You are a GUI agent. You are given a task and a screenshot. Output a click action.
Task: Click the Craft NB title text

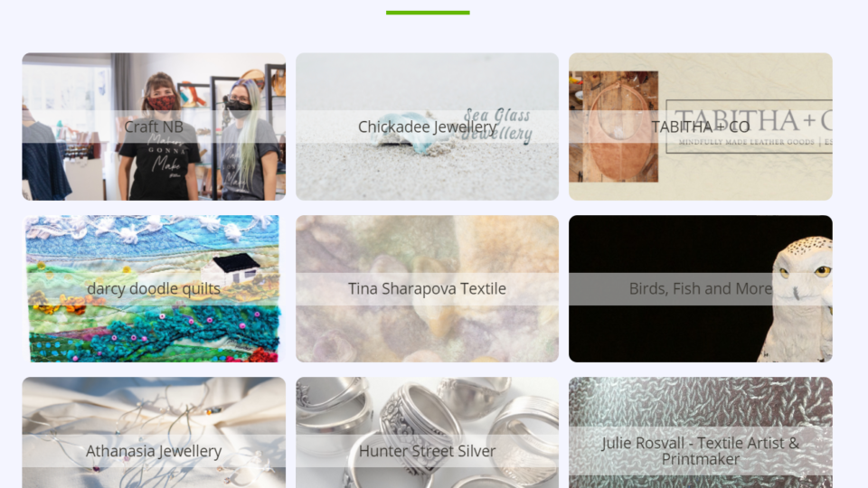[154, 127]
